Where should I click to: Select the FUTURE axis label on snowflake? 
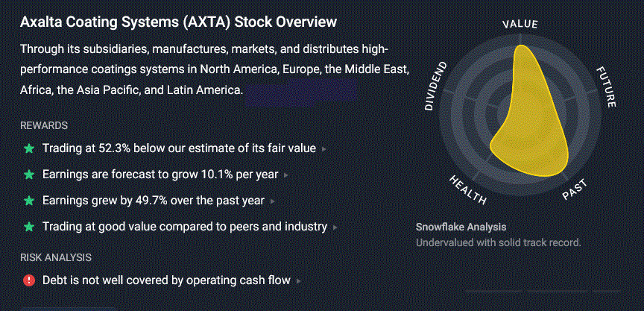pos(606,87)
